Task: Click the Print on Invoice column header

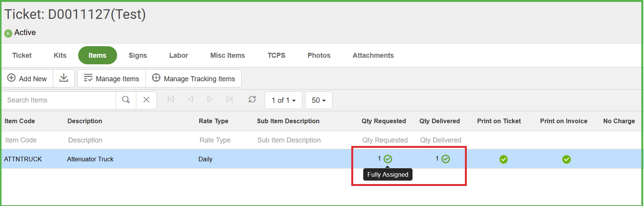Action: coord(563,121)
